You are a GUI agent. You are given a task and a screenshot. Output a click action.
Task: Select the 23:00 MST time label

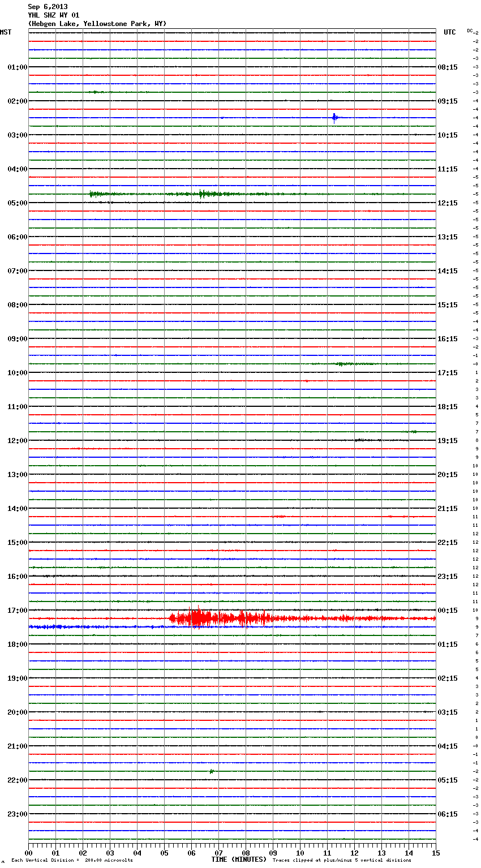click(x=18, y=814)
